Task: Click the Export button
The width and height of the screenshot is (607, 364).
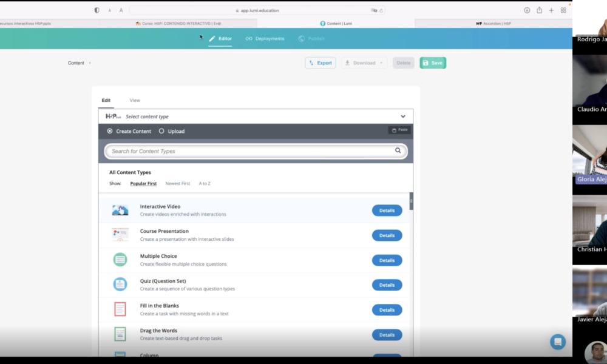Action: (320, 62)
